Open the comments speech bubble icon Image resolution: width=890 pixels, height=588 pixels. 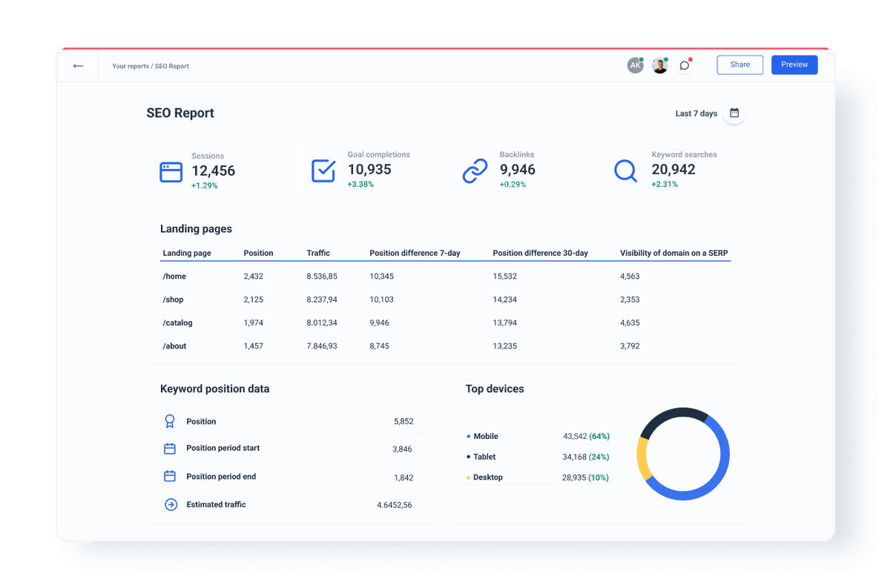pos(683,65)
